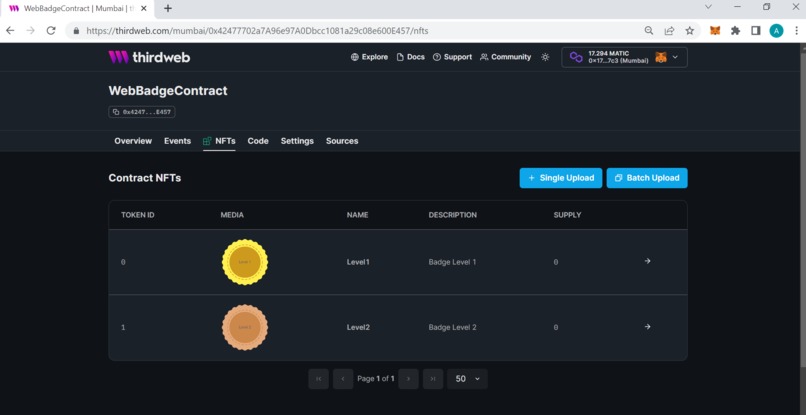Click the site lock icon

pos(77,31)
